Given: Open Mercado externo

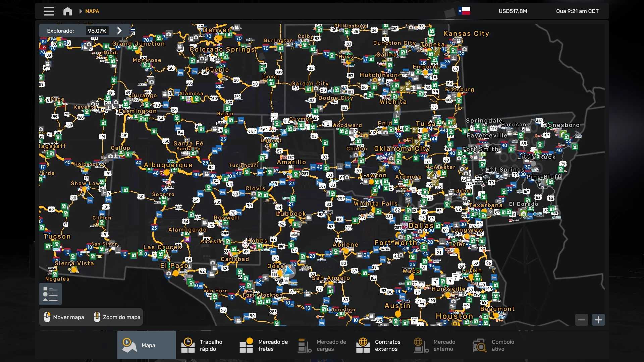Looking at the screenshot, I should 437,345.
